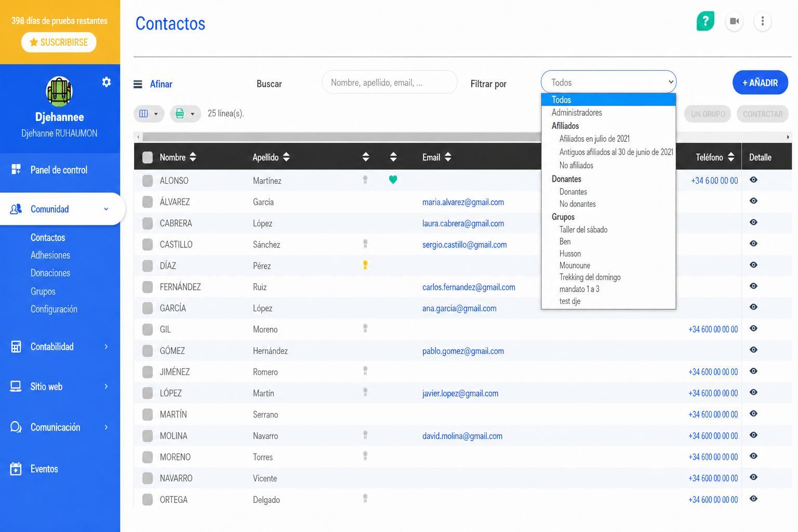The width and height of the screenshot is (798, 532).
Task: Open Donaciones in sidebar
Action: 50,273
